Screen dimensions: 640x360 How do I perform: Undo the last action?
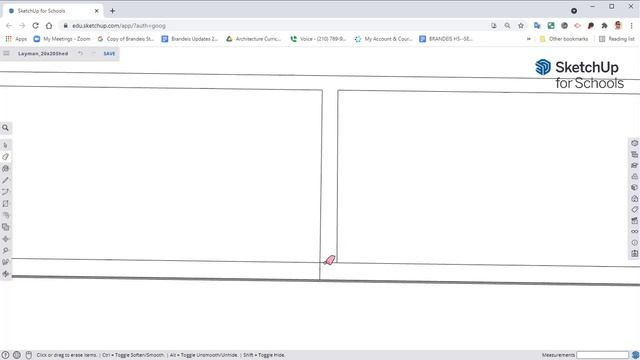80,53
